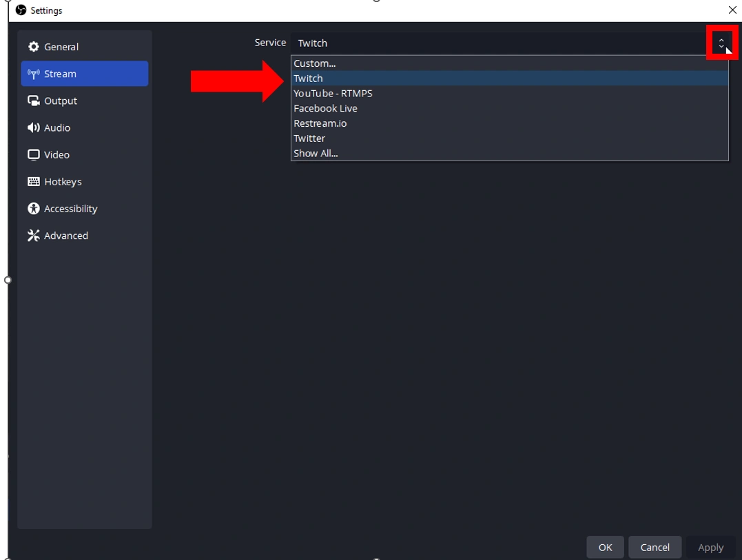Confirm settings with the OK button

605,547
